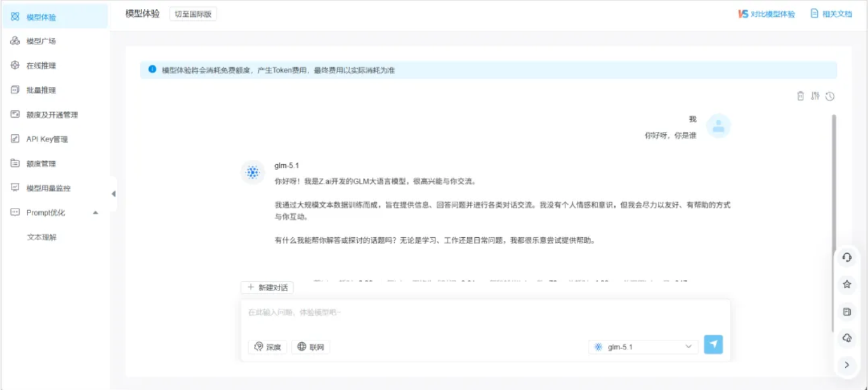Click the API Key管理 sidebar icon
The width and height of the screenshot is (868, 390).
click(16, 139)
